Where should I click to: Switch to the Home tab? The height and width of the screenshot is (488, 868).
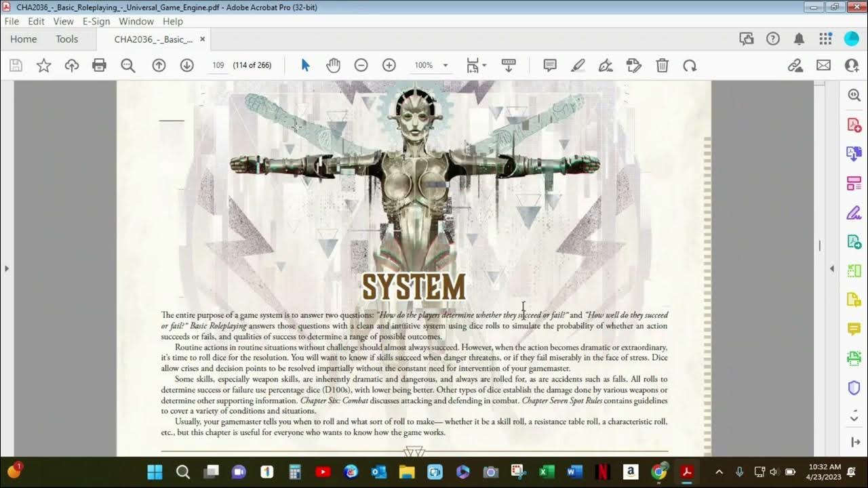pos(24,39)
